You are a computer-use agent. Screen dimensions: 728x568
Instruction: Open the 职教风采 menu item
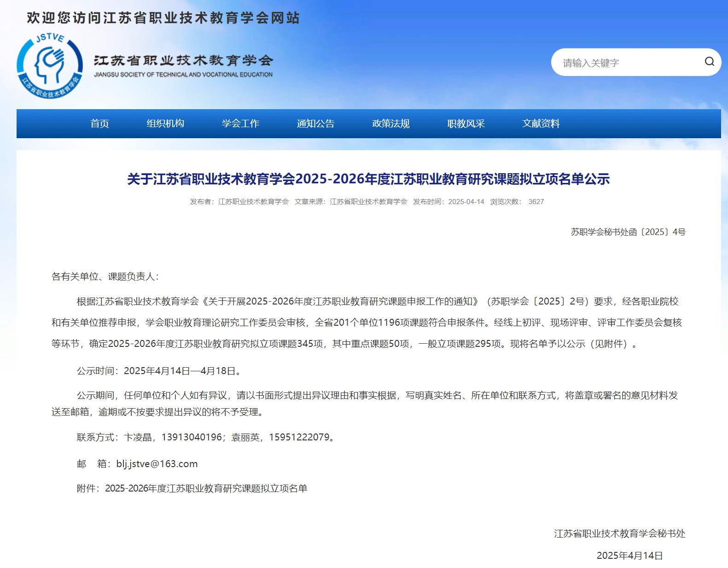click(466, 123)
